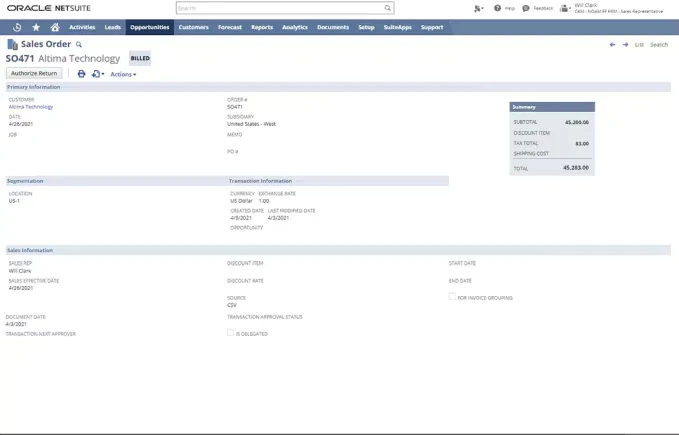Click the Shortcuts star icon
The height and width of the screenshot is (435, 679).
pos(36,27)
